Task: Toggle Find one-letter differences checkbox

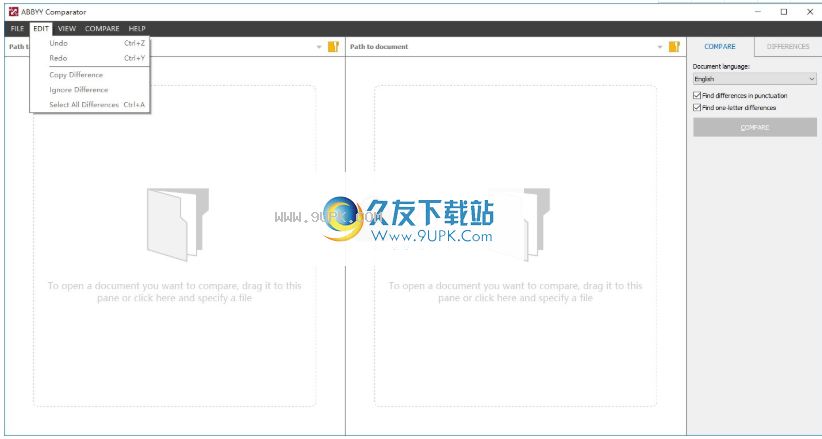Action: pyautogui.click(x=697, y=108)
